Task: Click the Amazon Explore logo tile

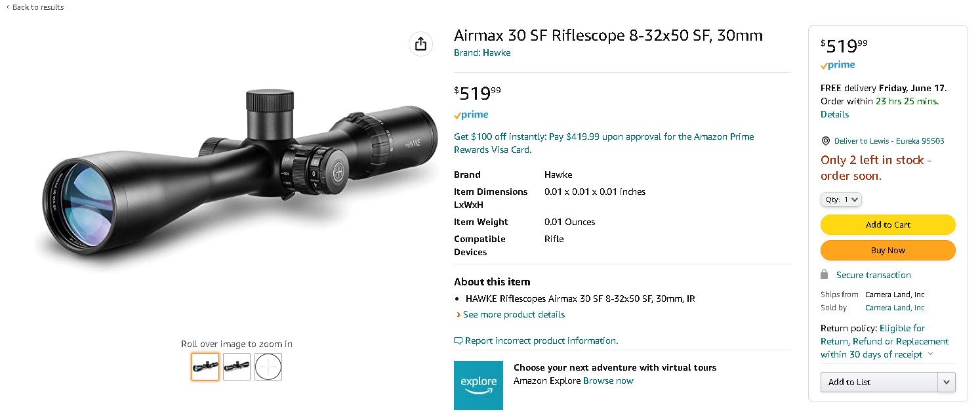Action: [x=478, y=386]
